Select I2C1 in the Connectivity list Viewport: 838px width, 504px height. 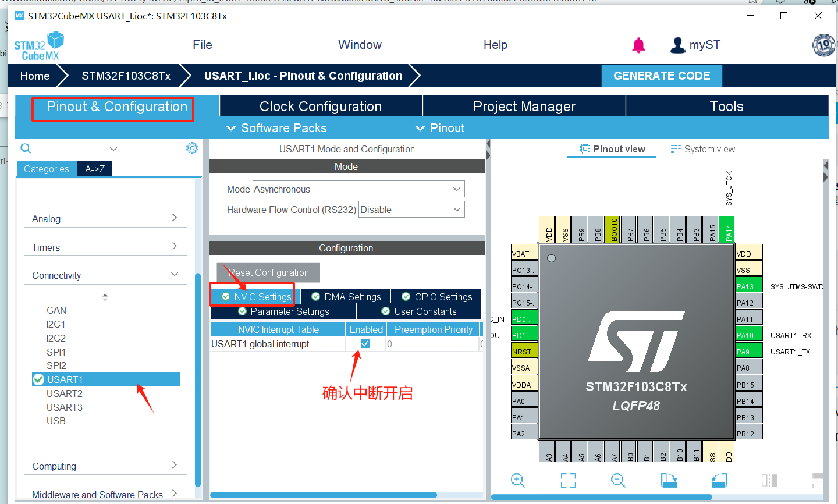(56, 324)
